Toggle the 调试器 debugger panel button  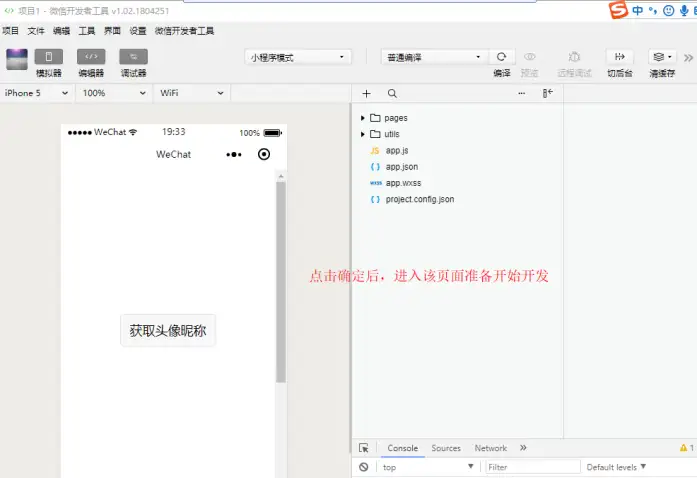point(133,57)
